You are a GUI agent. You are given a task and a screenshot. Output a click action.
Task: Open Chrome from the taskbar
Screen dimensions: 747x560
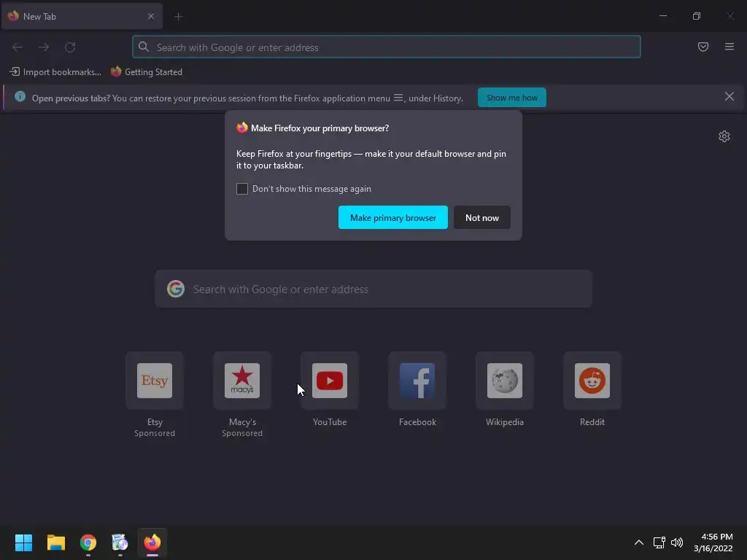88,542
